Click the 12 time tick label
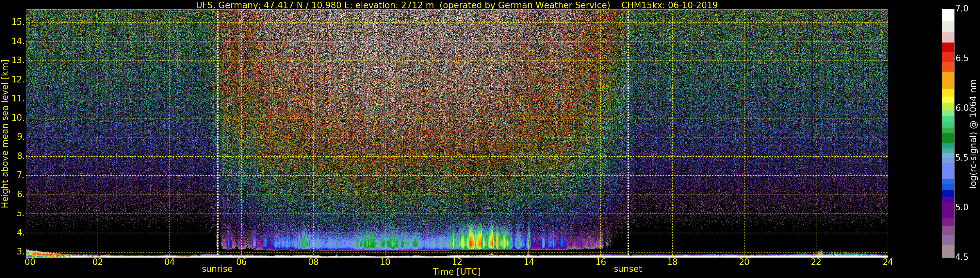Screen dimensions: 980x278 pyautogui.click(x=457, y=262)
